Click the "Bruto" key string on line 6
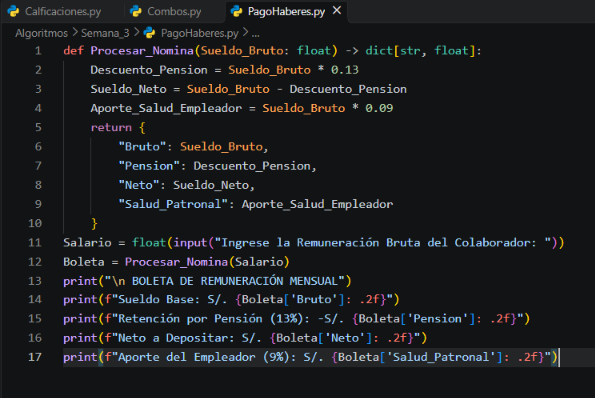 [x=142, y=146]
